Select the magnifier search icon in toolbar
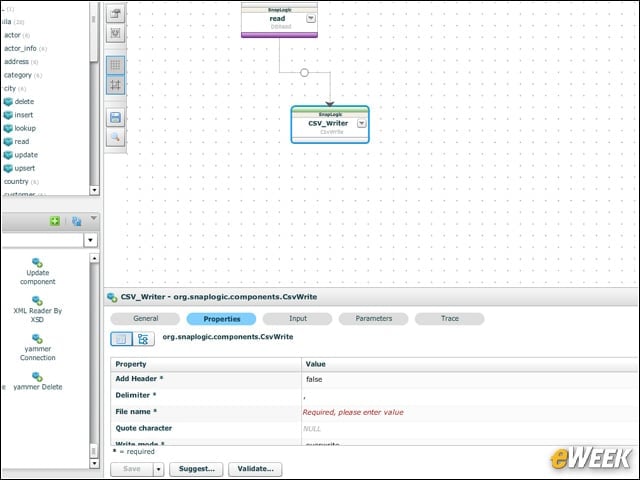640x480 pixels. 116,138
